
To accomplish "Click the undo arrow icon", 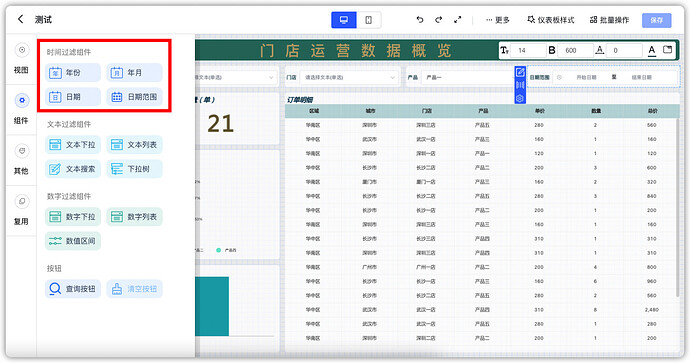I will (x=420, y=20).
